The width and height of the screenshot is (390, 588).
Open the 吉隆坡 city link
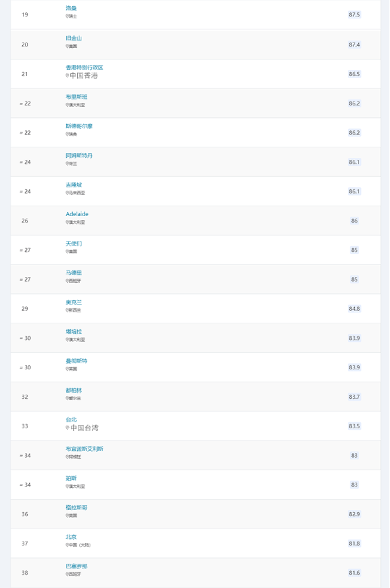coord(73,185)
